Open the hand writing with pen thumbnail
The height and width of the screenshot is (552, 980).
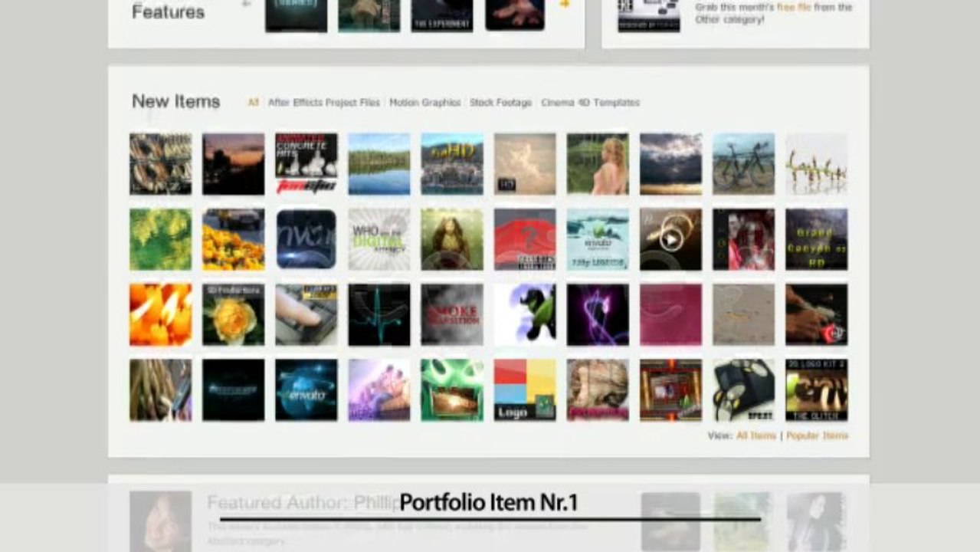[817, 314]
